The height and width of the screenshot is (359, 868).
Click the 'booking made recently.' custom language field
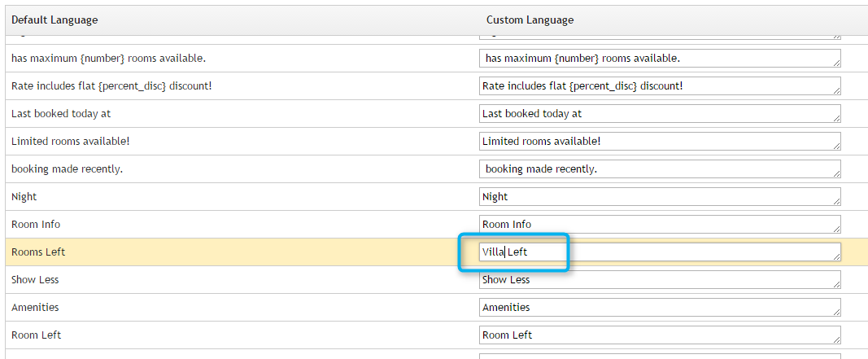click(659, 169)
